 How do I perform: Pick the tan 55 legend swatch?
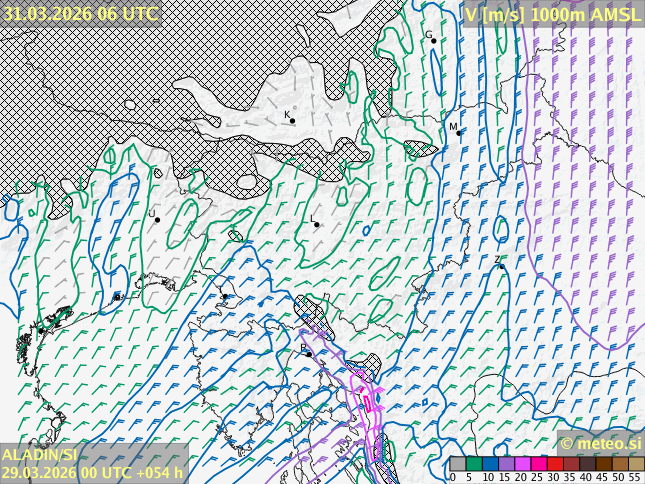tap(636, 464)
